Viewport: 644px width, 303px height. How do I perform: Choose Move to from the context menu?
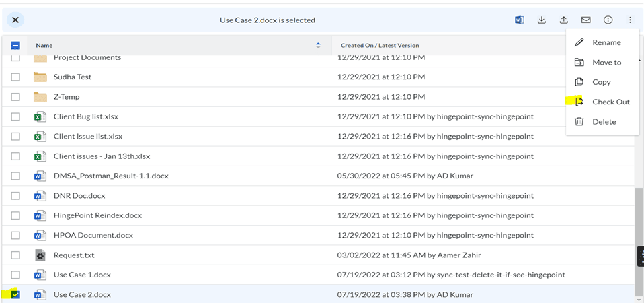coord(602,63)
